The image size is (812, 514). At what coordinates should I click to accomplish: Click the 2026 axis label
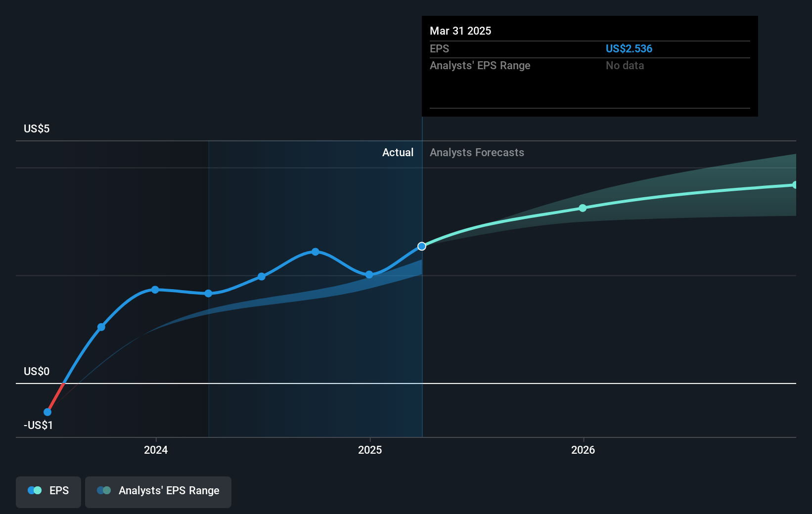pyautogui.click(x=583, y=450)
